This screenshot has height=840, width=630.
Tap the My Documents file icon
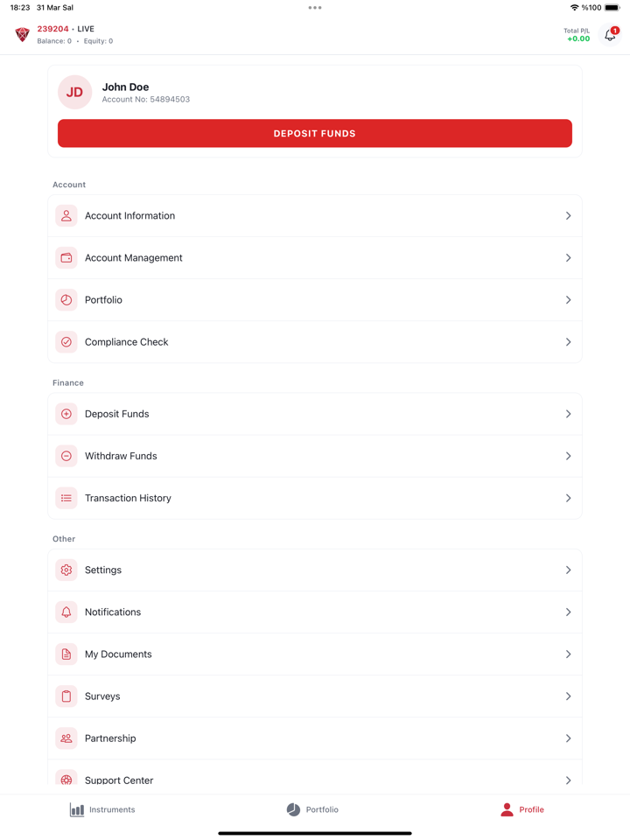pyautogui.click(x=66, y=654)
